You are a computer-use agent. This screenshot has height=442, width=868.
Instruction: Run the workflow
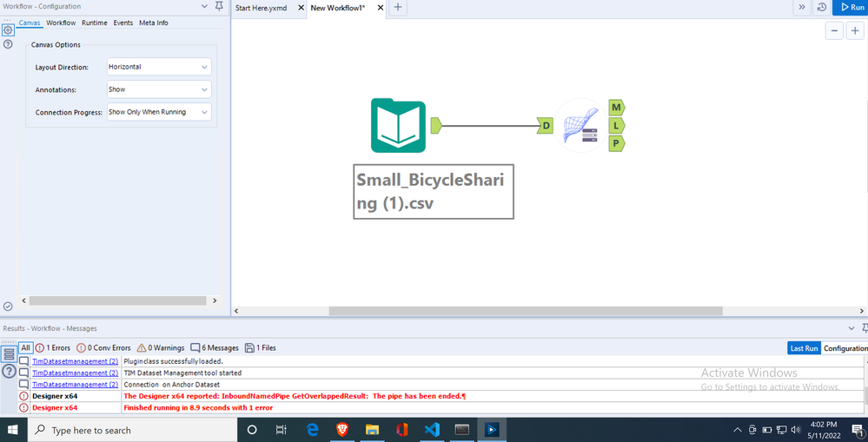(x=851, y=7)
